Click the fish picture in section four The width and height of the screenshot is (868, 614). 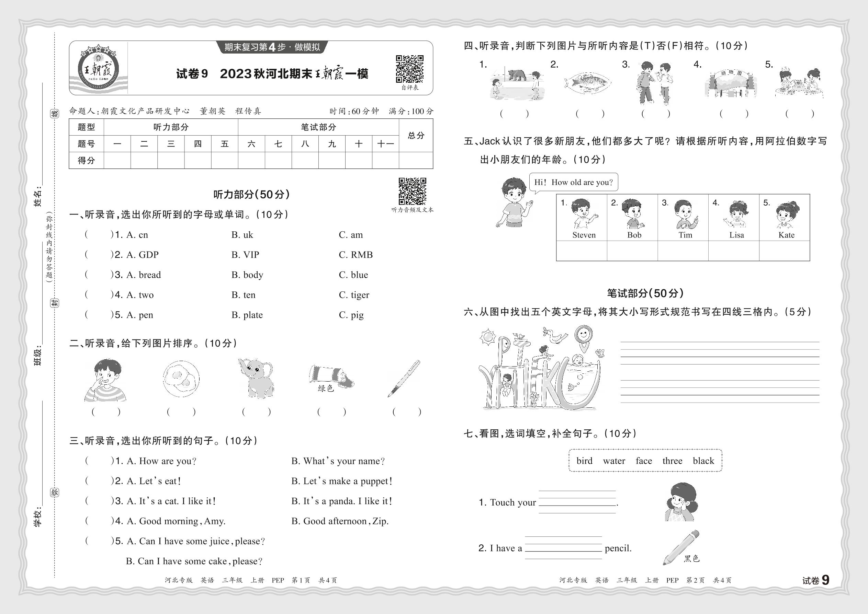click(587, 83)
